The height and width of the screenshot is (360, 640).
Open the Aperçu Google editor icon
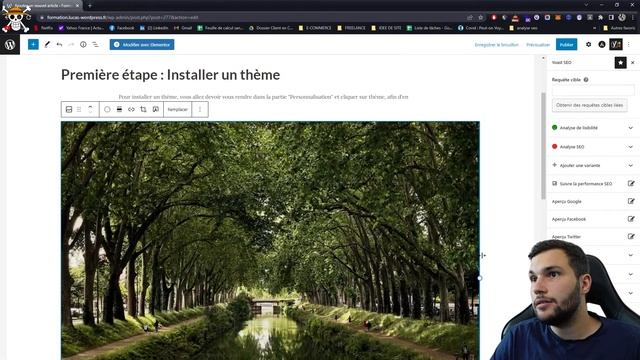pyautogui.click(x=631, y=201)
